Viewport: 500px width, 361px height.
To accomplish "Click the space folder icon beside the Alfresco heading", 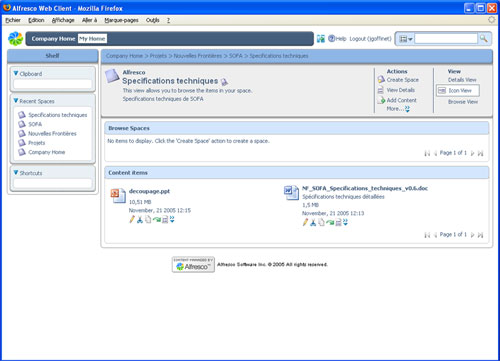I will (x=112, y=76).
